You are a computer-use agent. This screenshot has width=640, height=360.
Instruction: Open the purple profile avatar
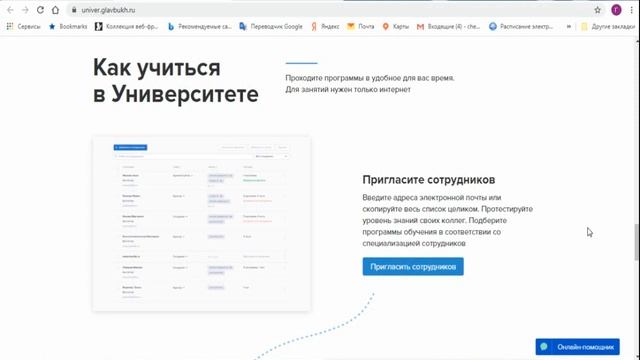616,10
